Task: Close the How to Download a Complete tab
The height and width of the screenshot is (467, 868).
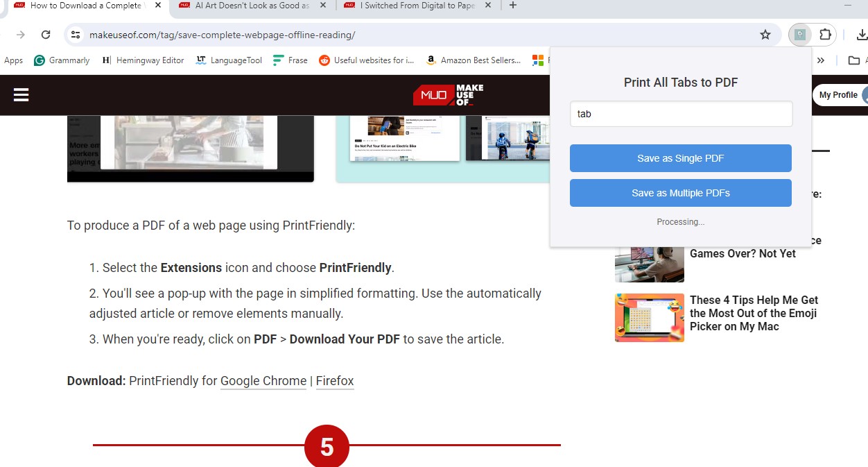Action: [x=158, y=6]
